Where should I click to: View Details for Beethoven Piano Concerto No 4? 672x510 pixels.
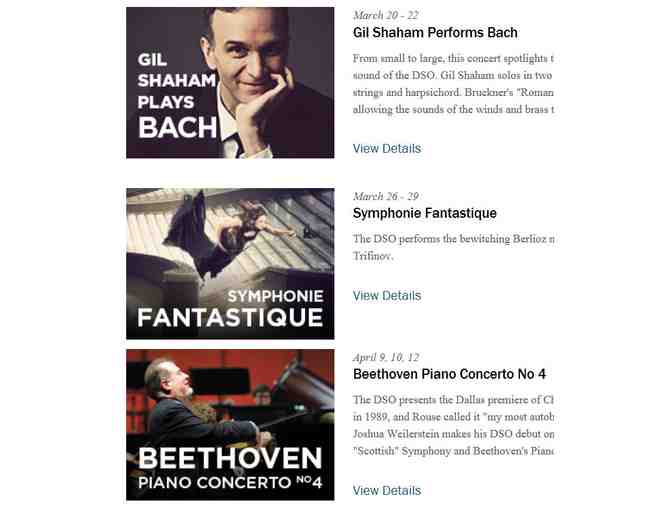(386, 491)
